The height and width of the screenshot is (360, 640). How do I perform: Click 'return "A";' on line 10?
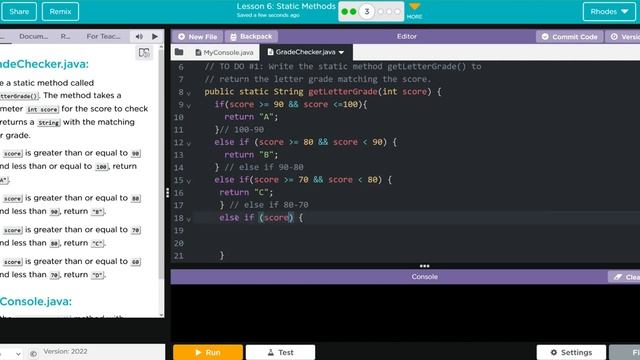tap(251, 117)
